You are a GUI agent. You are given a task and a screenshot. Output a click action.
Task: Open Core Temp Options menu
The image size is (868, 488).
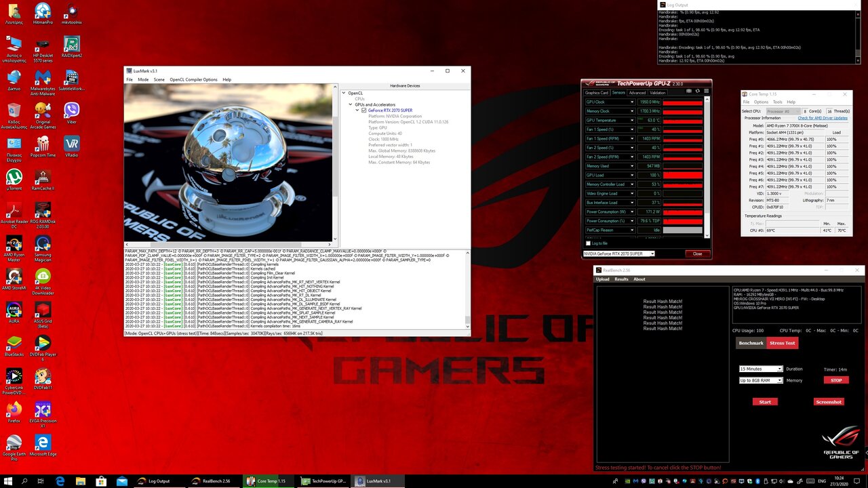click(x=762, y=102)
